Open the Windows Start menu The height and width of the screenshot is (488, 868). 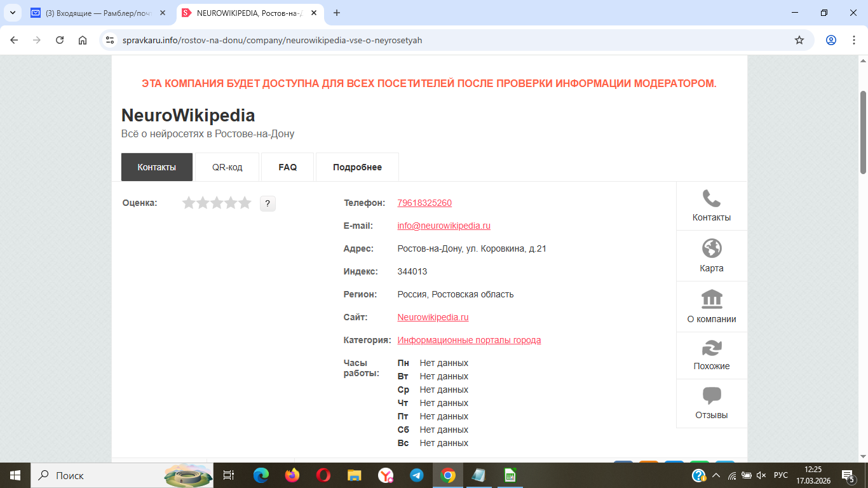pos(15,475)
